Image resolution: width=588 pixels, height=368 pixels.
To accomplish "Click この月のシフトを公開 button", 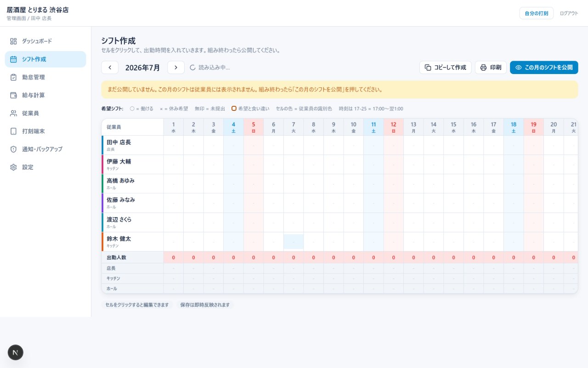I will [x=544, y=68].
